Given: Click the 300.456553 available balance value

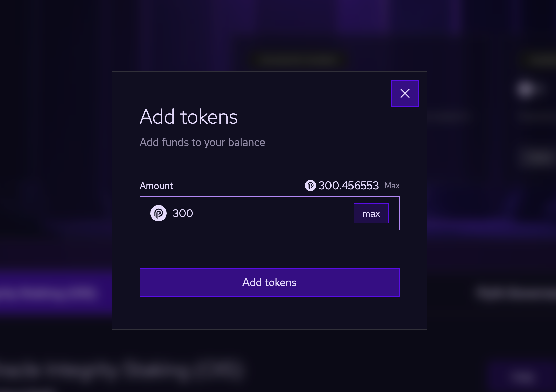Looking at the screenshot, I should [348, 186].
